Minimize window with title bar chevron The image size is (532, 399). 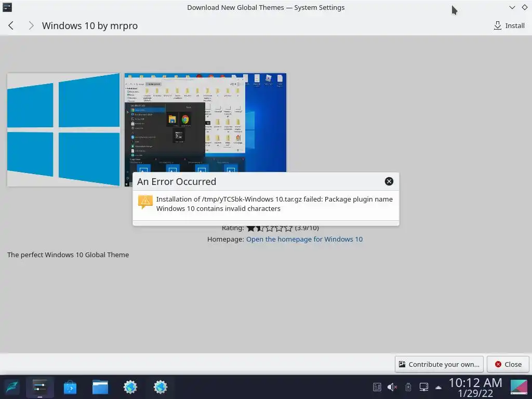point(512,7)
